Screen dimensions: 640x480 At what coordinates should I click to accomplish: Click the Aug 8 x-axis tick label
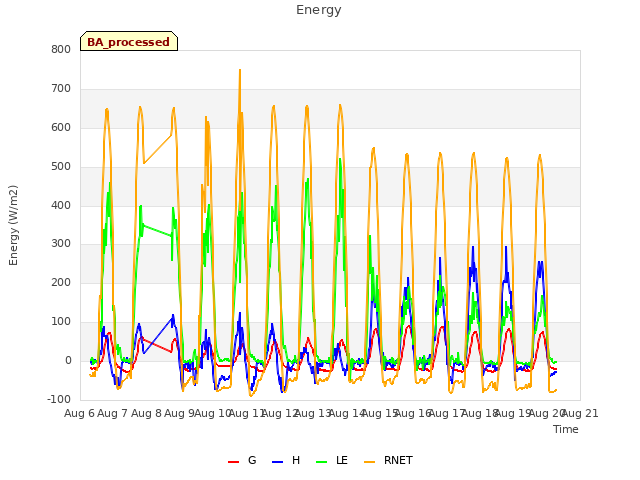tap(146, 413)
